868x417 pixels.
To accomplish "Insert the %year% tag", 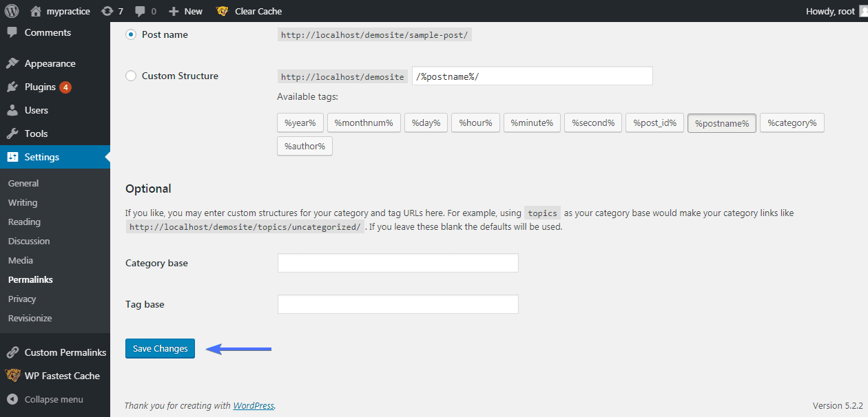I will point(300,123).
